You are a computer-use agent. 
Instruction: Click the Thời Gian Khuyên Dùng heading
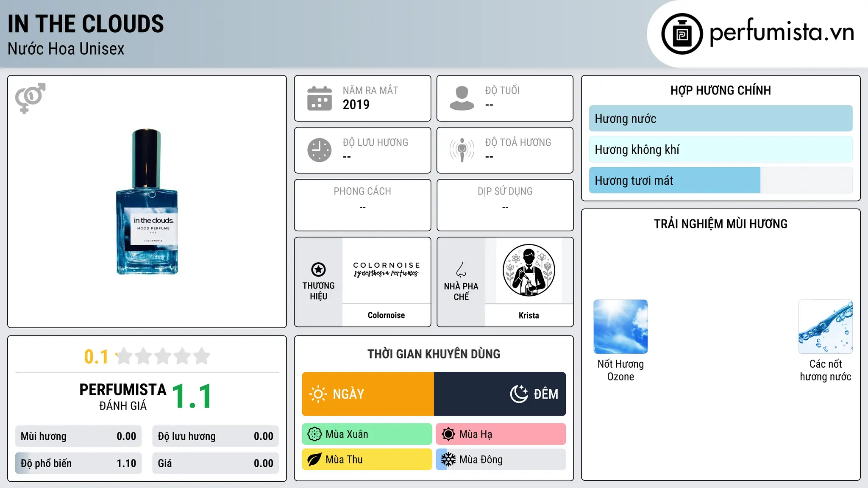point(434,354)
